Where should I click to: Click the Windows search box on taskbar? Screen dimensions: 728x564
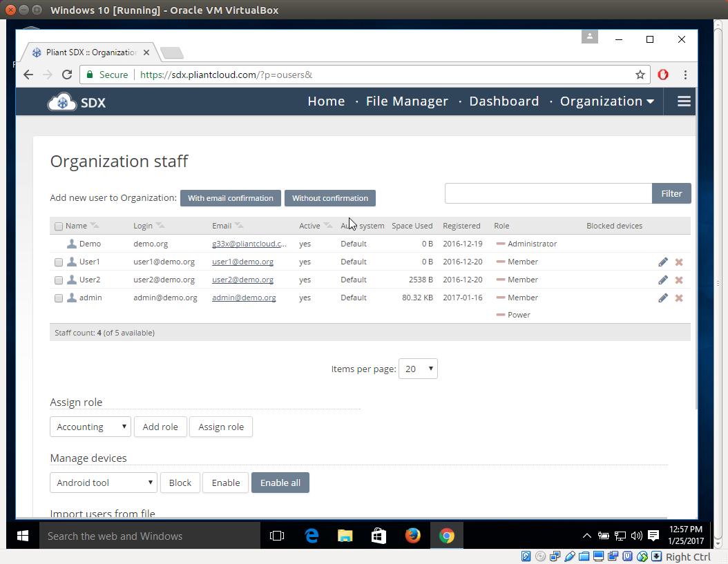tap(149, 536)
